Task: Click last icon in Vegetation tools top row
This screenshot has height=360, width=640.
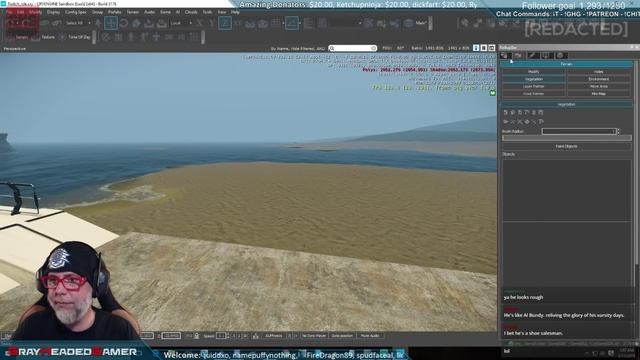Action: [541, 112]
